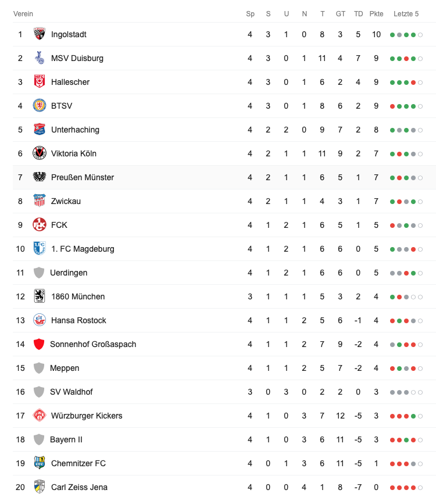
Task: Click the Letzte 5 column header
Action: [406, 13]
